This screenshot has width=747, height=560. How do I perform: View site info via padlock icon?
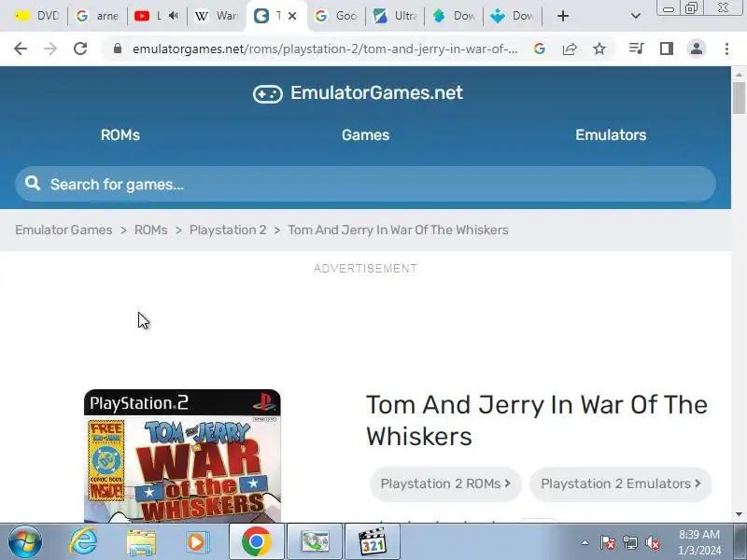coord(118,49)
